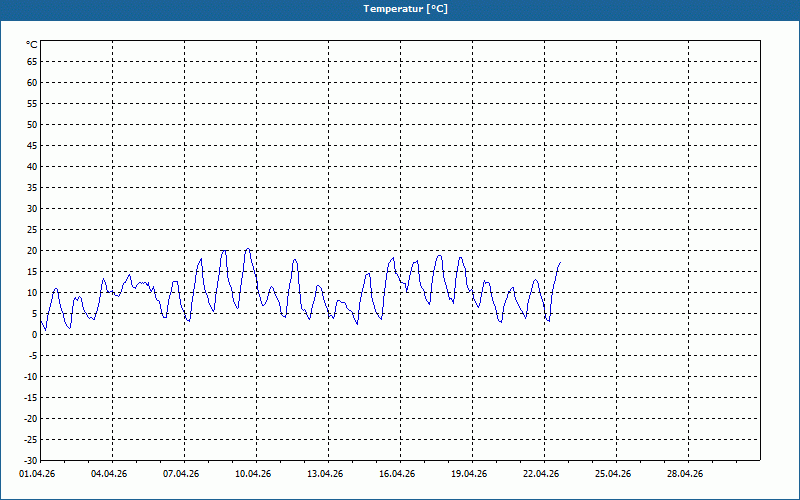Pick the 13.04.26 date on the x-axis
This screenshot has width=800, height=500.
coord(325,474)
